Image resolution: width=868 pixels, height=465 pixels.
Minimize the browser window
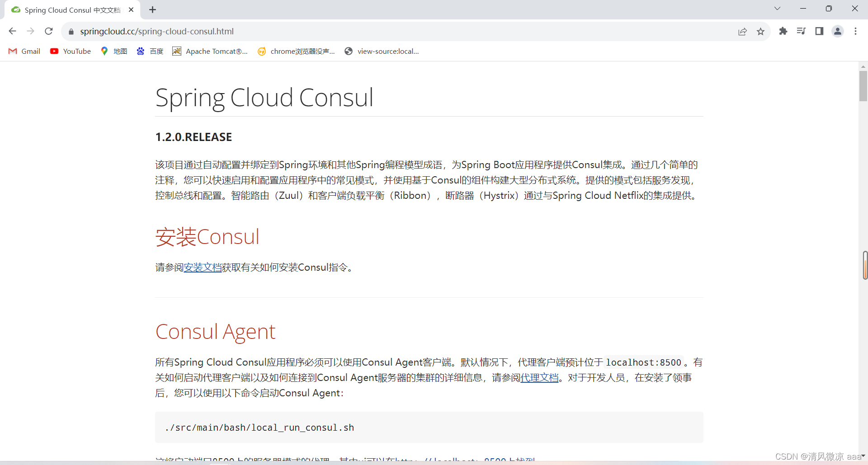tap(803, 9)
